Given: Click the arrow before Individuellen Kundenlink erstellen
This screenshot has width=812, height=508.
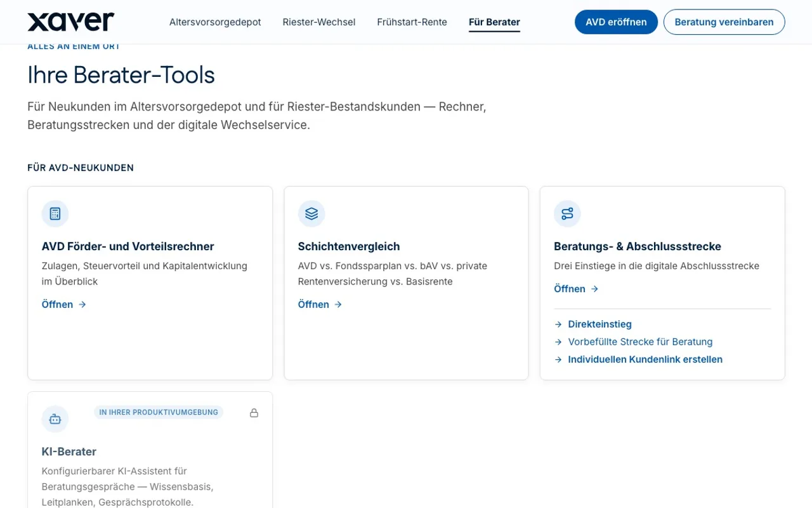Looking at the screenshot, I should [x=558, y=359].
